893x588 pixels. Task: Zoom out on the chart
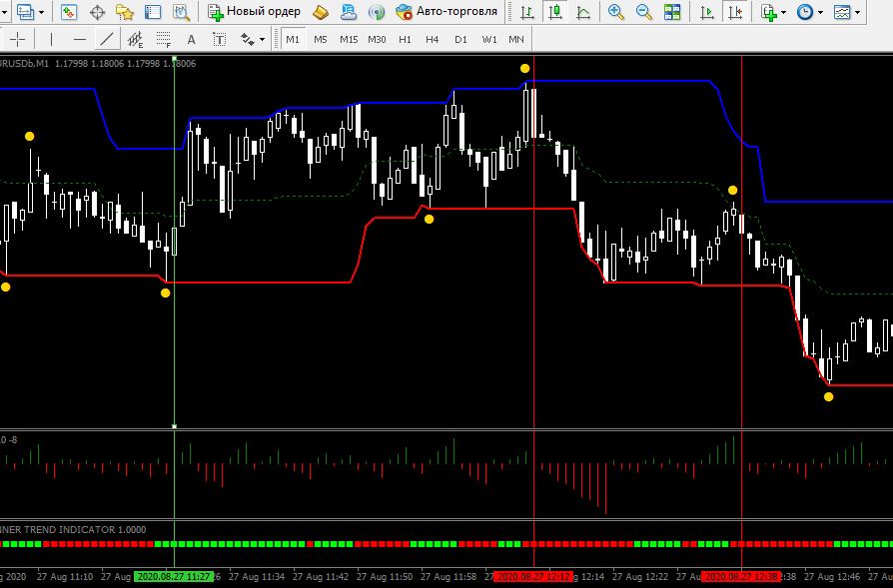(644, 11)
